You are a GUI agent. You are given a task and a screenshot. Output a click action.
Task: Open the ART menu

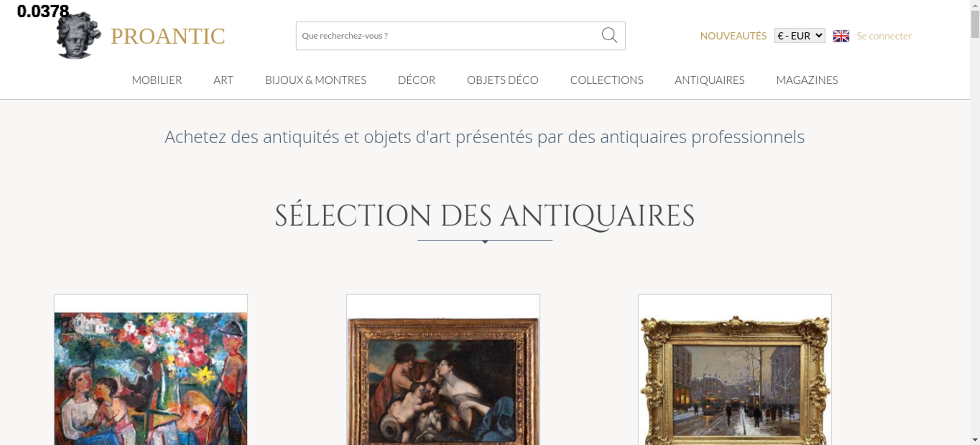[223, 80]
